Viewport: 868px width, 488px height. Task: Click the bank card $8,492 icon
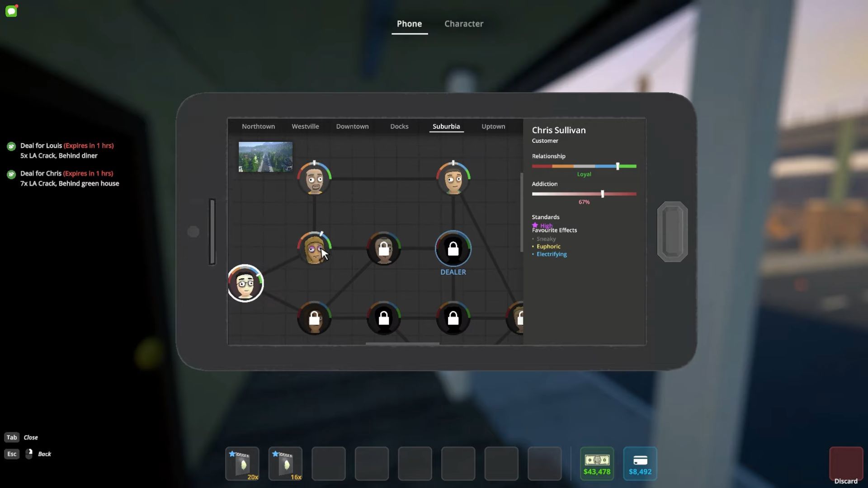coord(640,464)
